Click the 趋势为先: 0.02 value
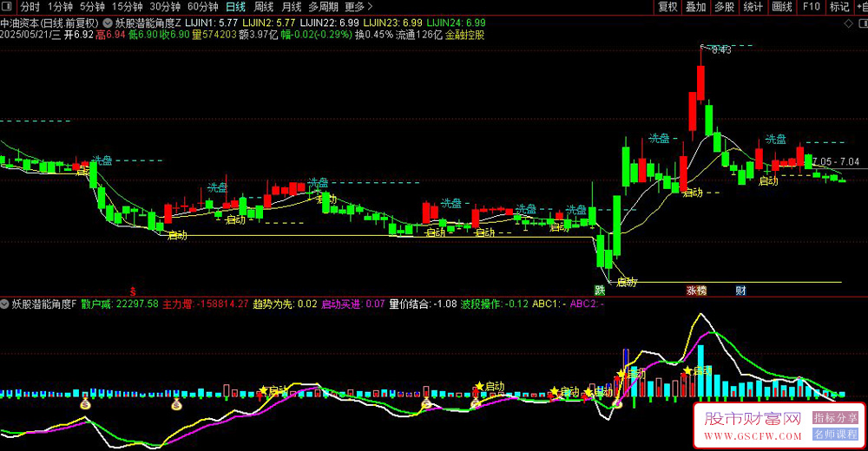868x451 pixels. (285, 304)
